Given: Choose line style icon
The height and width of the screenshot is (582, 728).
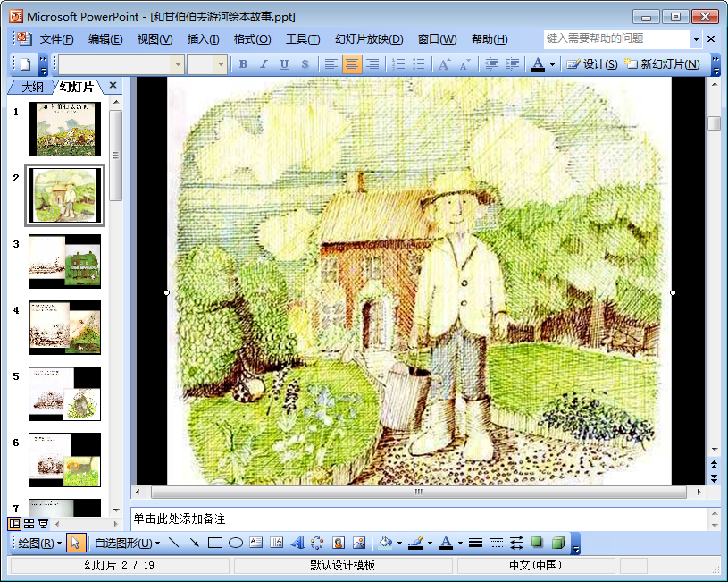Looking at the screenshot, I should click(x=475, y=543).
